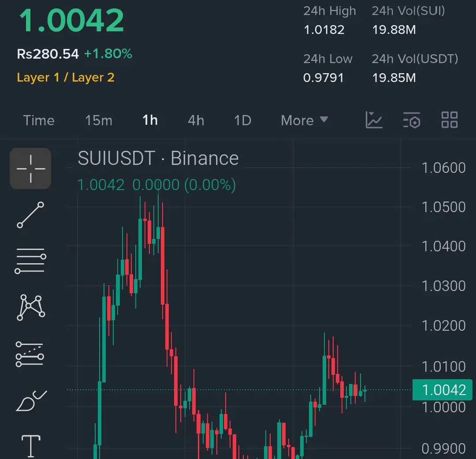This screenshot has width=476, height=459.
Task: Click the large 1.0042 price heading
Action: 71,20
